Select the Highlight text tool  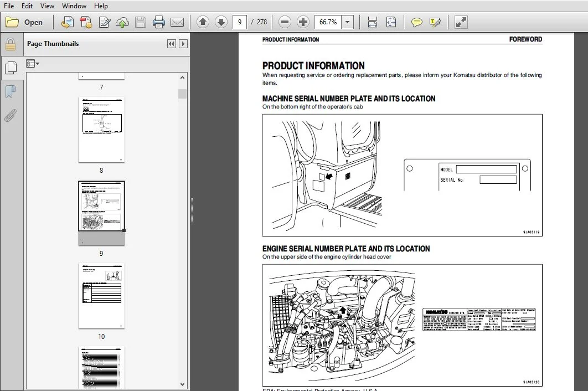click(435, 22)
